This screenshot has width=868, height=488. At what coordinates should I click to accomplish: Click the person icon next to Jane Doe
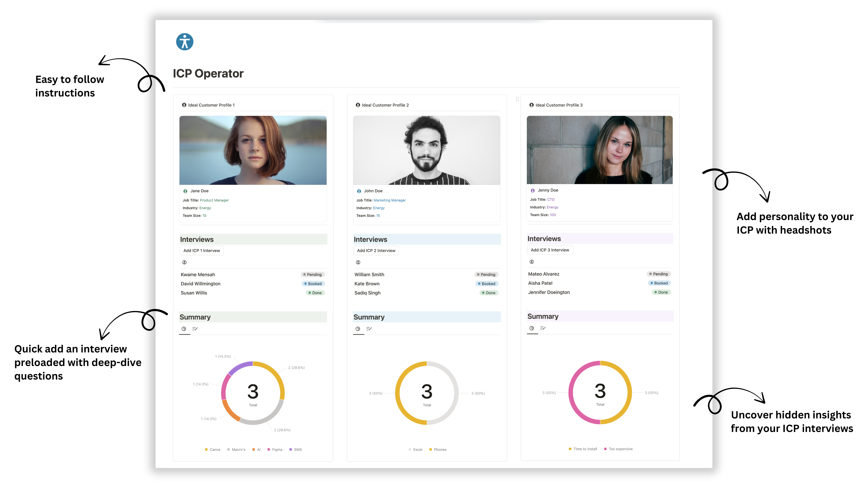point(185,191)
